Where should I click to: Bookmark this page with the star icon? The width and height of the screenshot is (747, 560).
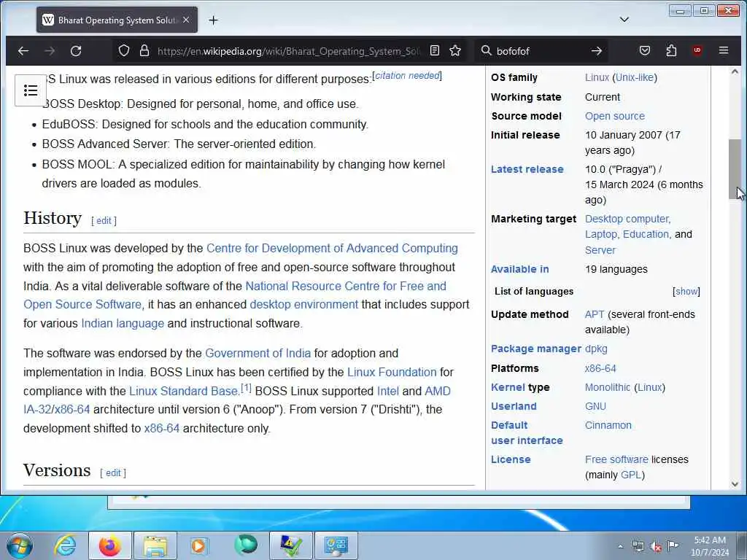455,50
